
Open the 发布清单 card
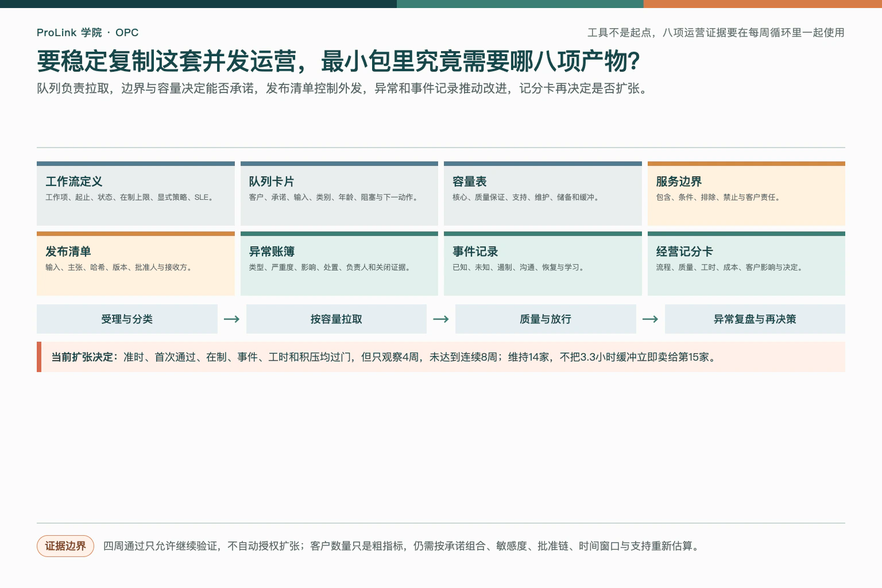pos(136,264)
